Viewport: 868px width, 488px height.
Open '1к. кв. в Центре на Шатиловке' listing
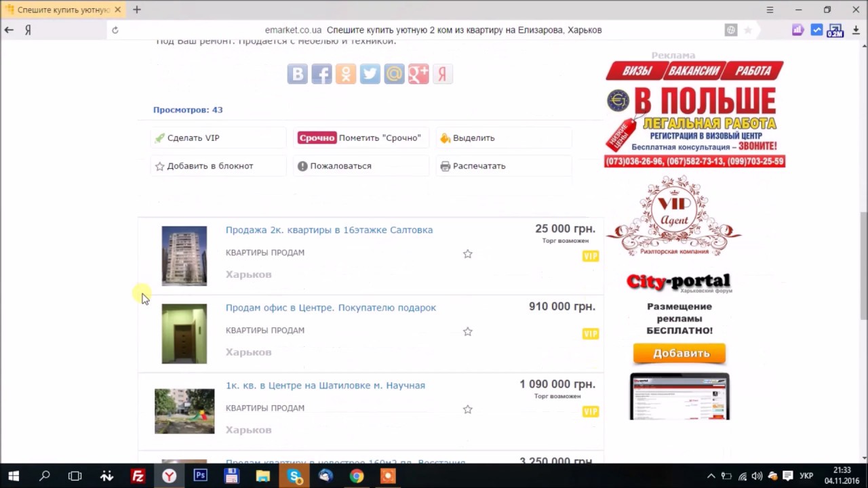pyautogui.click(x=325, y=386)
